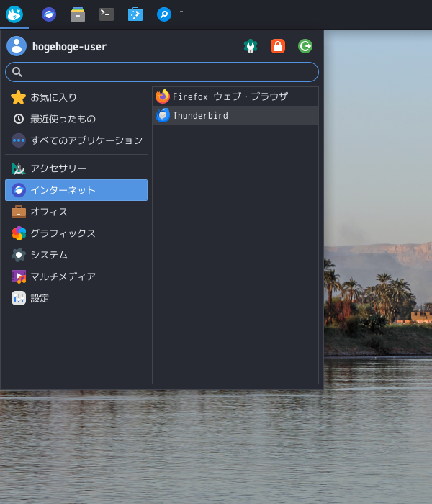This screenshot has width=432, height=504.
Task: Launch Thunderbird mail client
Action: (235, 115)
